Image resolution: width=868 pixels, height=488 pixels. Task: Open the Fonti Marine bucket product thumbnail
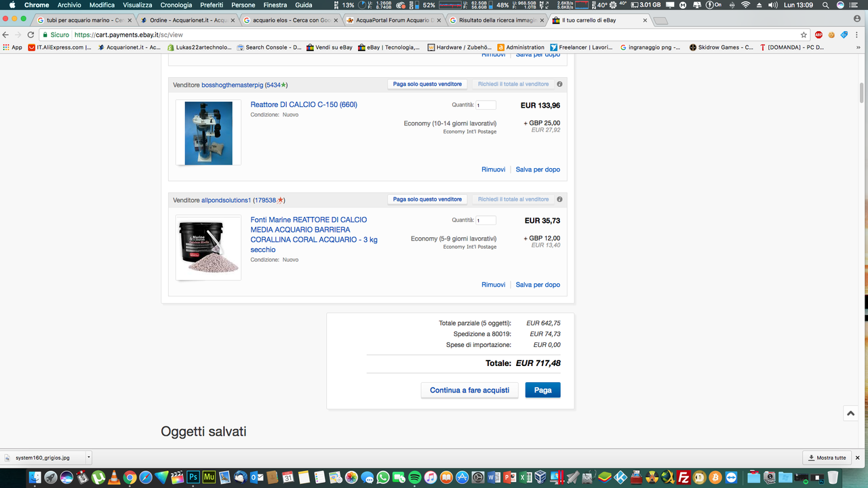[x=208, y=247]
